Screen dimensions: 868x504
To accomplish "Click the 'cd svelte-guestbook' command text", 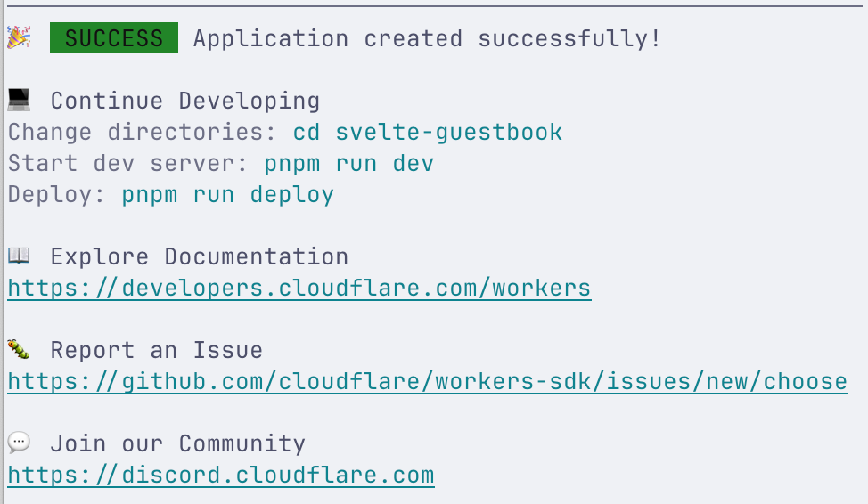I will [x=428, y=132].
